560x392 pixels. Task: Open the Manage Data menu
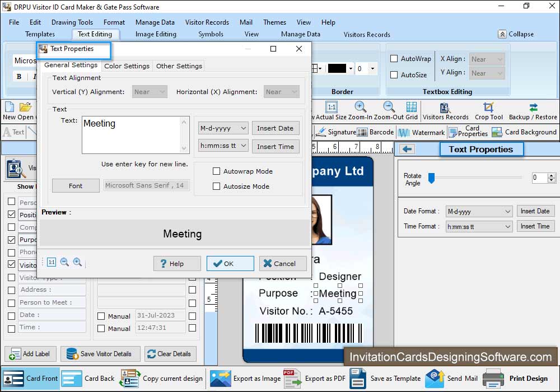tap(155, 22)
